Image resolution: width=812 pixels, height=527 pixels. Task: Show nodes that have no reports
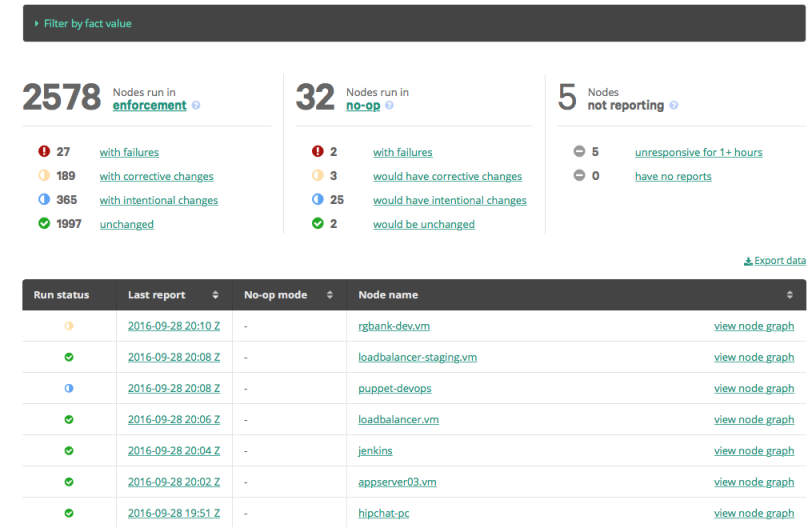(673, 176)
